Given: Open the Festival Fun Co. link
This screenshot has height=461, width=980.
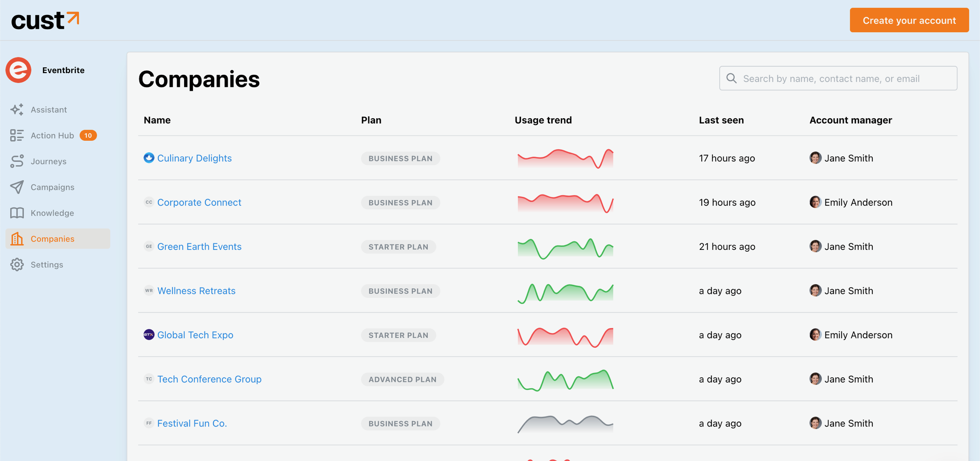Looking at the screenshot, I should pos(192,423).
